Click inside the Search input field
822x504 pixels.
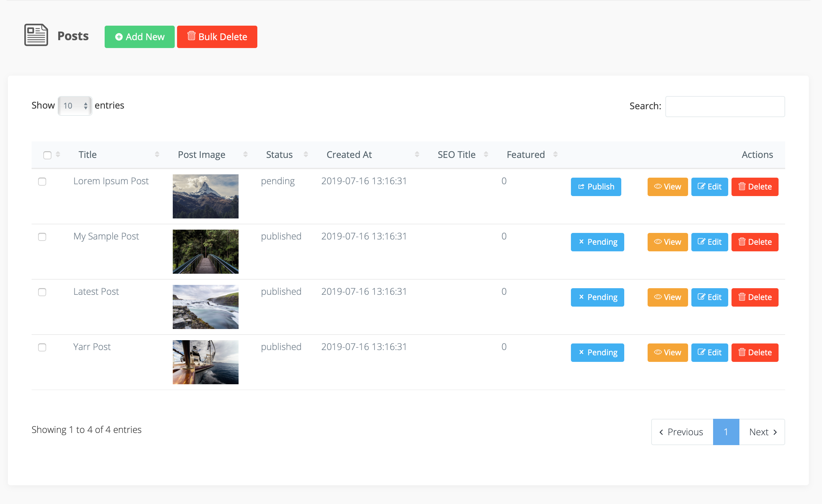pos(725,106)
